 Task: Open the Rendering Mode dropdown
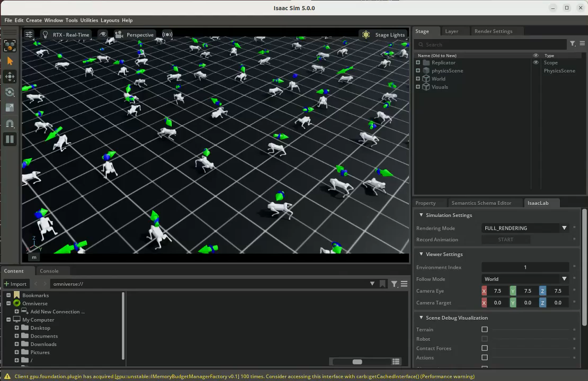point(525,228)
